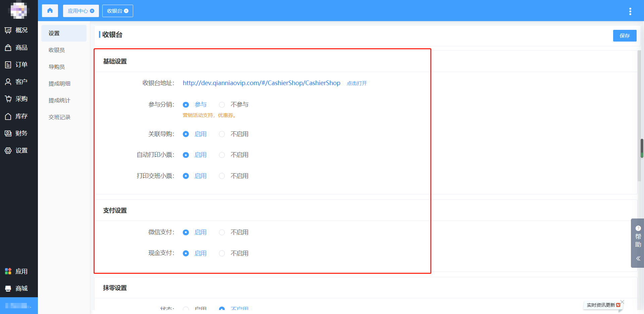The width and height of the screenshot is (644, 314).
Task: Select 不参与 for 参与分销
Action: pyautogui.click(x=222, y=105)
